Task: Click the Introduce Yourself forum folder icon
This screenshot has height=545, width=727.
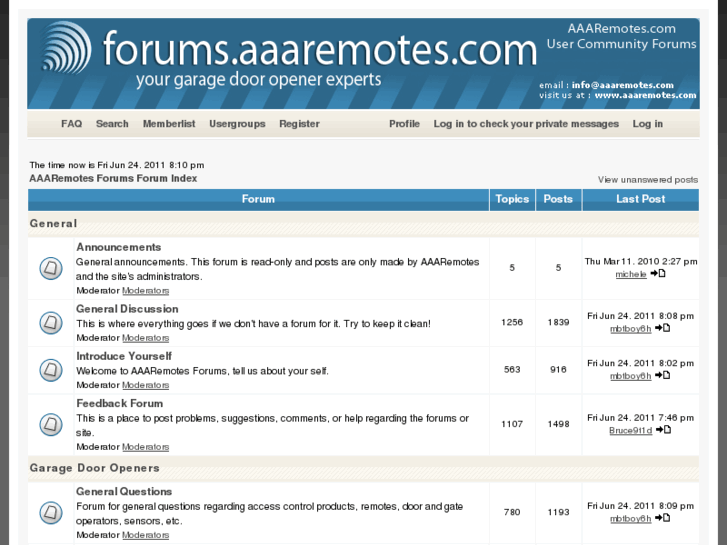Action: click(51, 370)
